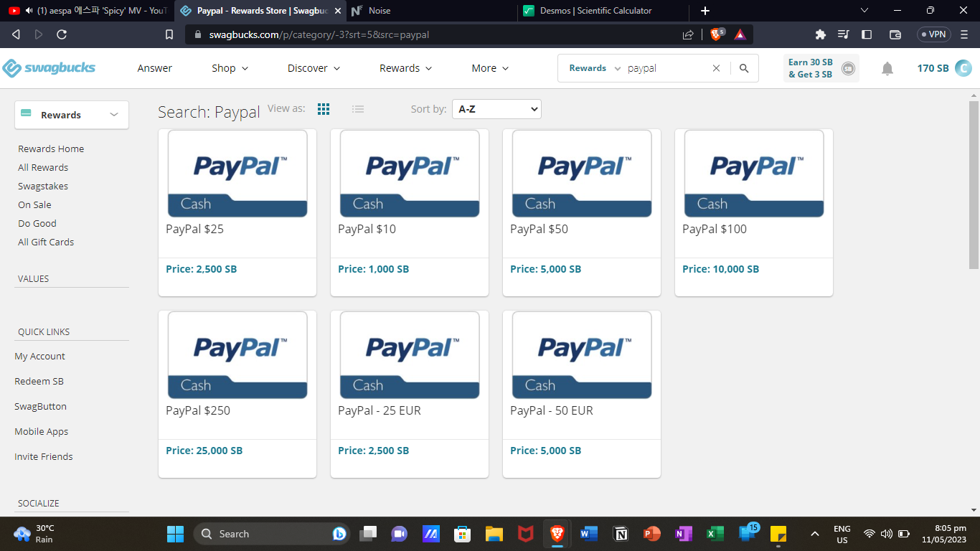Viewport: 980px width, 551px height.
Task: Expand the Discover navigation menu
Action: coord(314,68)
